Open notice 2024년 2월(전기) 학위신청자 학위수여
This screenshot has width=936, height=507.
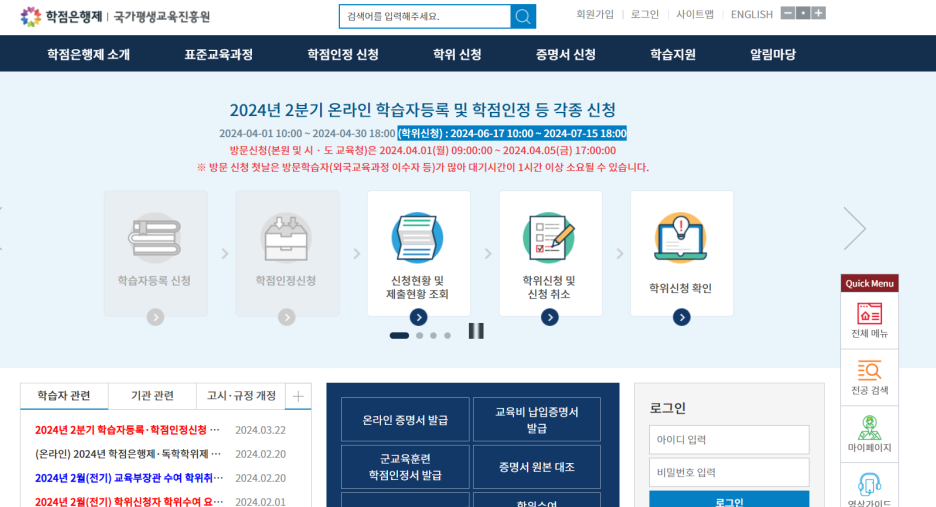[129, 502]
